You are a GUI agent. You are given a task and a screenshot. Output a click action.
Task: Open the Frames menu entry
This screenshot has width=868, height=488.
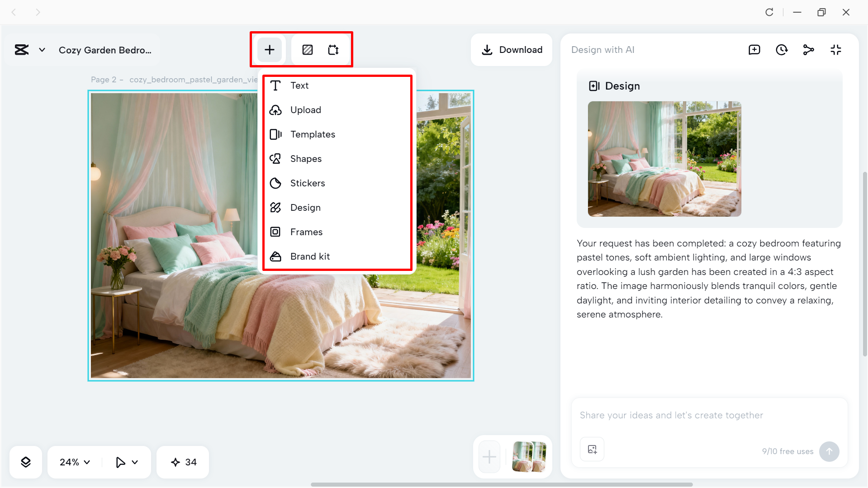[x=306, y=232]
